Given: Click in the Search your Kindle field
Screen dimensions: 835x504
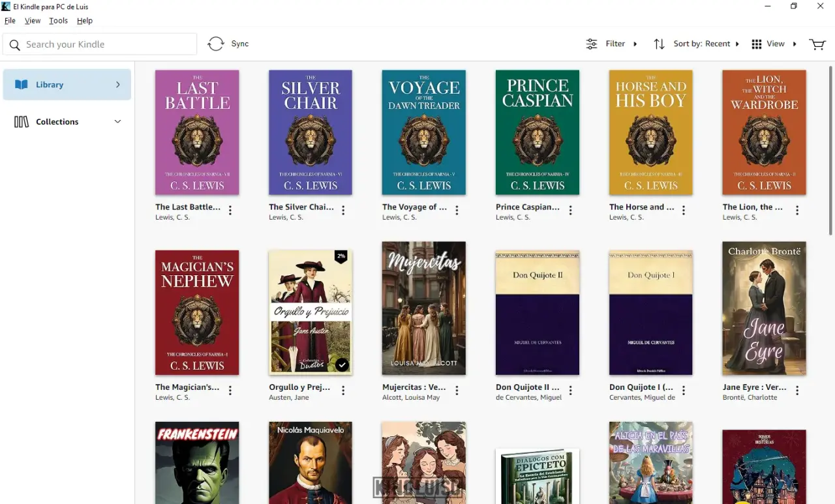Looking at the screenshot, I should click(100, 44).
